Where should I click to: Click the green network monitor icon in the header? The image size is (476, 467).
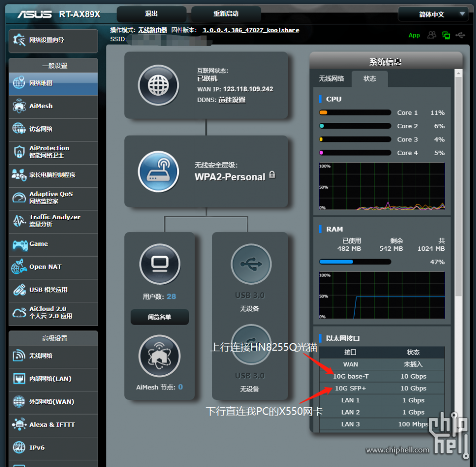point(446,35)
